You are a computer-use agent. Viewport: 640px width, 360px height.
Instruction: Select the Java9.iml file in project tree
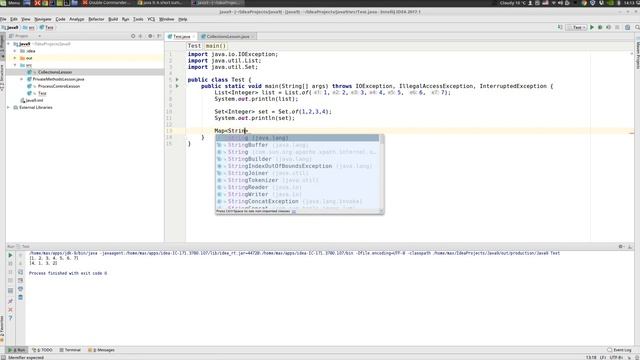pos(34,100)
